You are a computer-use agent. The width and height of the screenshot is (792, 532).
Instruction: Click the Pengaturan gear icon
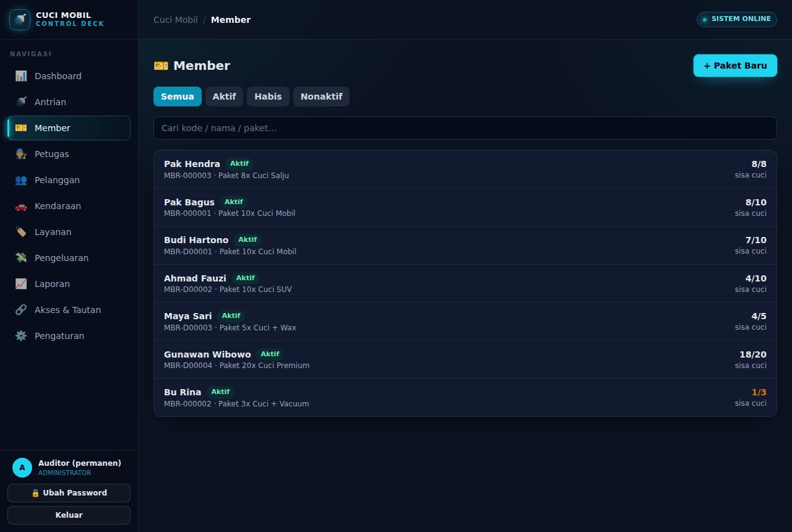point(21,336)
